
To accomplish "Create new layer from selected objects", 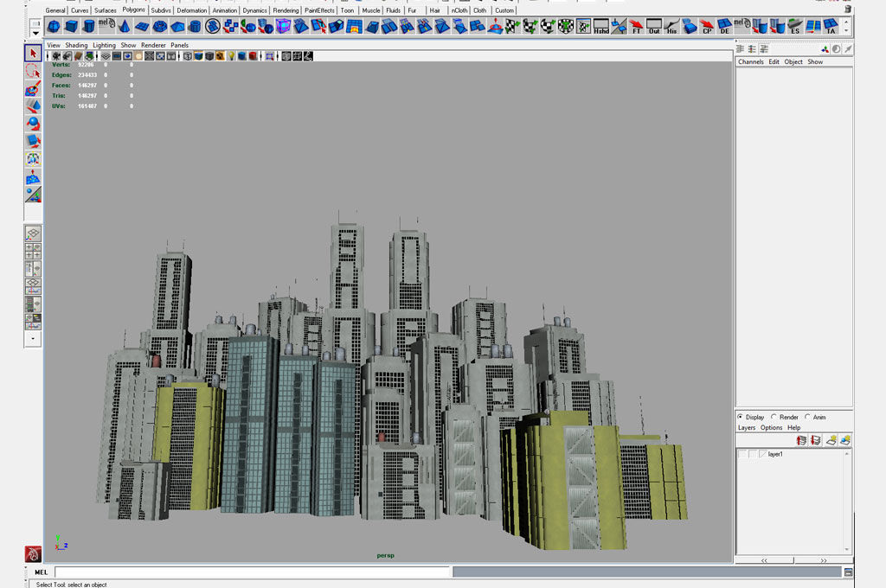I will (845, 440).
